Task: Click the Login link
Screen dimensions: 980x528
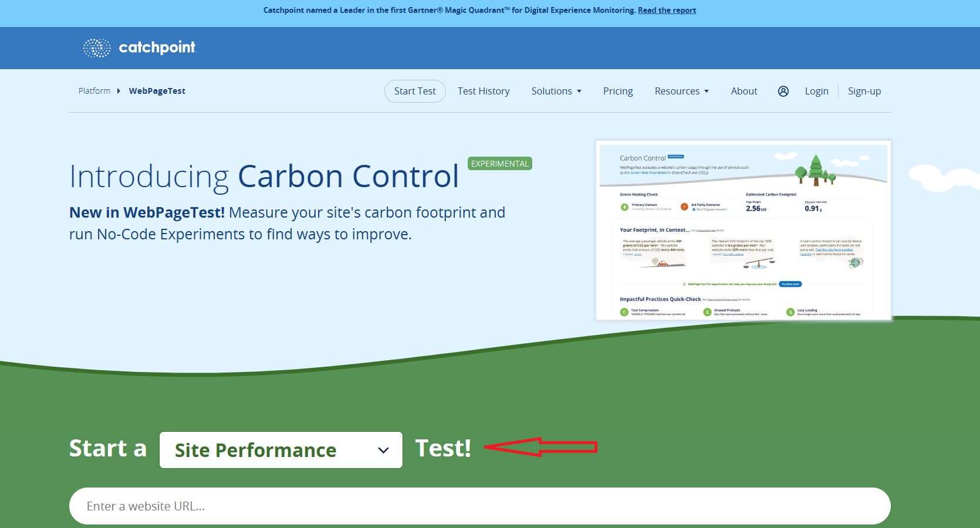Action: point(816,91)
